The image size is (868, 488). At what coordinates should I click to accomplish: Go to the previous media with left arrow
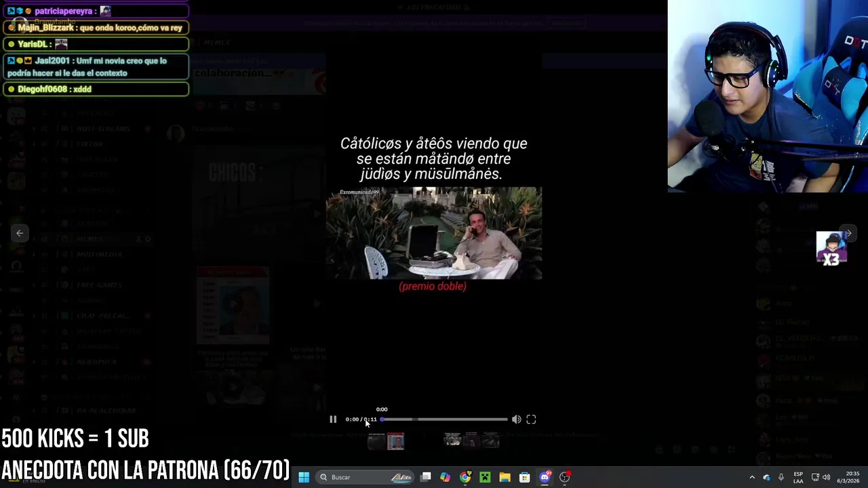click(20, 233)
